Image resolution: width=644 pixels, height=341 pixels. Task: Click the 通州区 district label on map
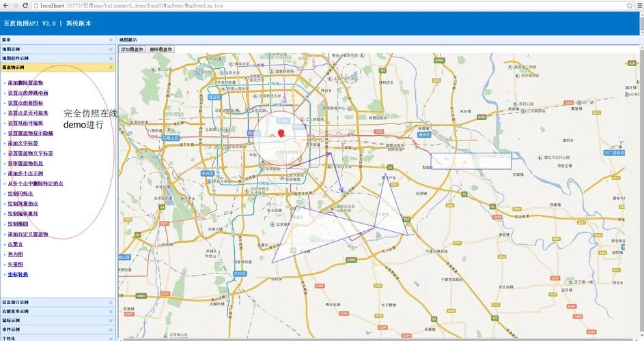click(x=424, y=134)
